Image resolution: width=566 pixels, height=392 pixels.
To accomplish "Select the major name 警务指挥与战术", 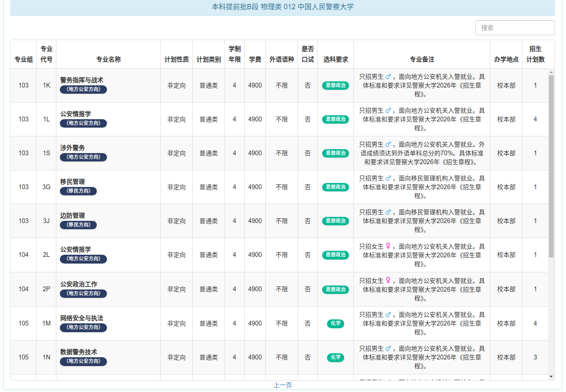I will [x=82, y=80].
